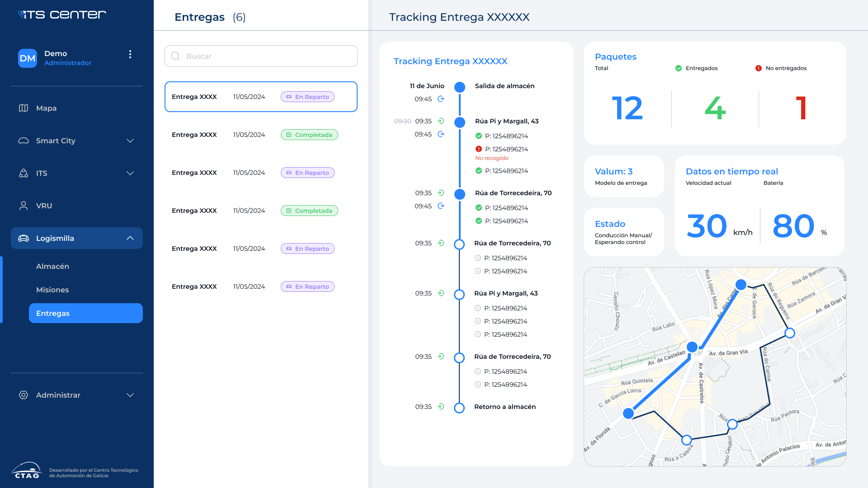Click the VRU person icon

tap(24, 206)
